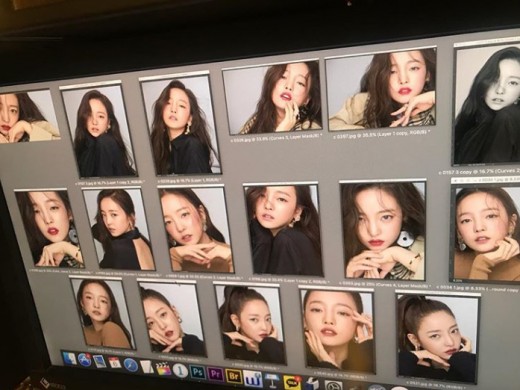The height and width of the screenshot is (390, 520).
Task: Launch App Store from the dock
Action: click(85, 360)
